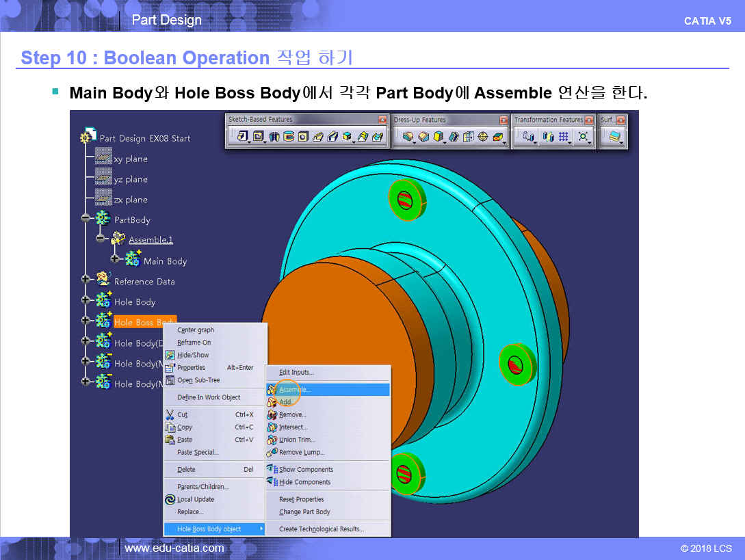Screen dimensions: 745x560
Task: Click green hole boss on flange top
Action: click(x=405, y=198)
